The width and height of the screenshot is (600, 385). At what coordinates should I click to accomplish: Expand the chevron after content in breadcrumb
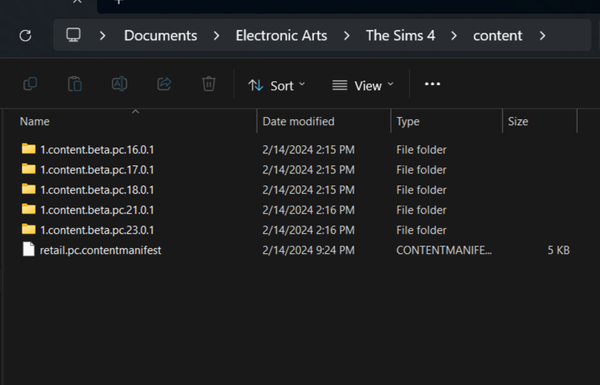(542, 36)
